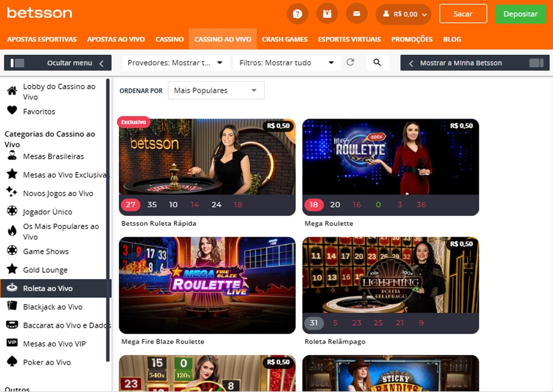Image resolution: width=553 pixels, height=392 pixels.
Task: Switch to the CASSINO AO VIVO tab
Action: [x=222, y=39]
